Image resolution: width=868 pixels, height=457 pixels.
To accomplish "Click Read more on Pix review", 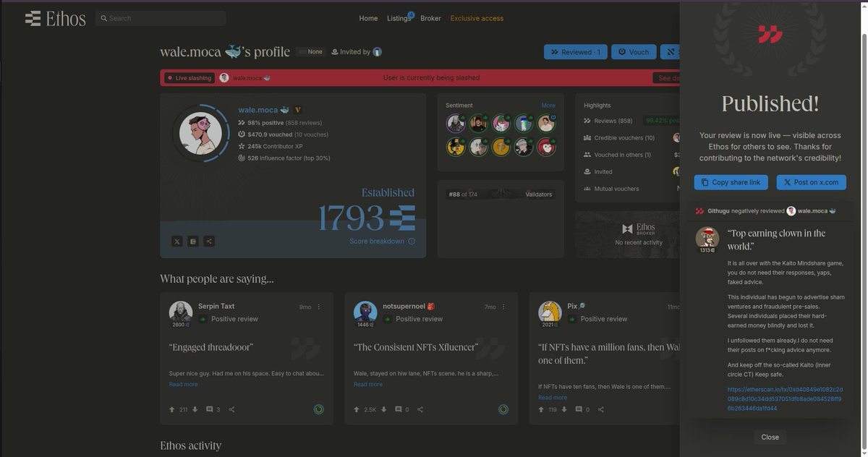I will point(553,397).
